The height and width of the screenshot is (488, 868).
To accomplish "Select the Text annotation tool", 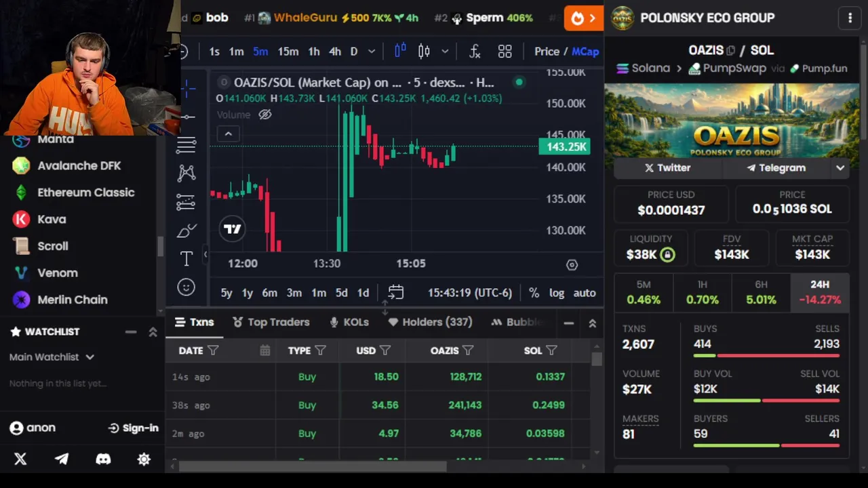I will [186, 258].
